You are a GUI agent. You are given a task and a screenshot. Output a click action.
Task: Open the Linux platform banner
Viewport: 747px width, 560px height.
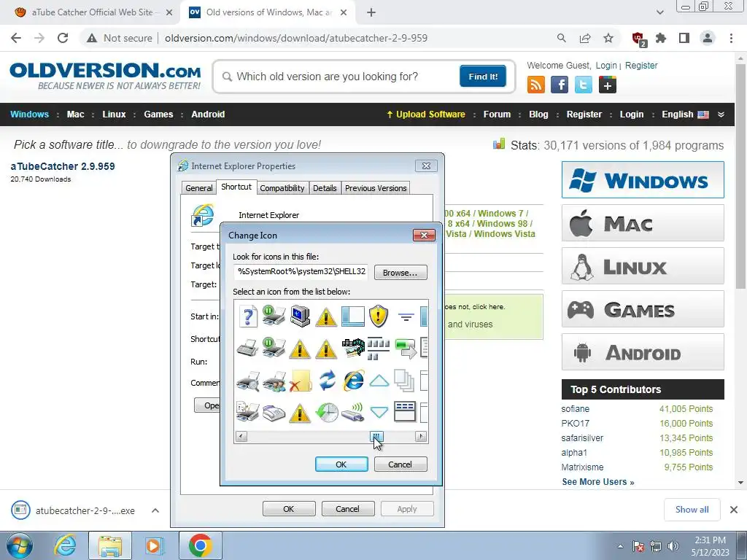click(x=643, y=265)
